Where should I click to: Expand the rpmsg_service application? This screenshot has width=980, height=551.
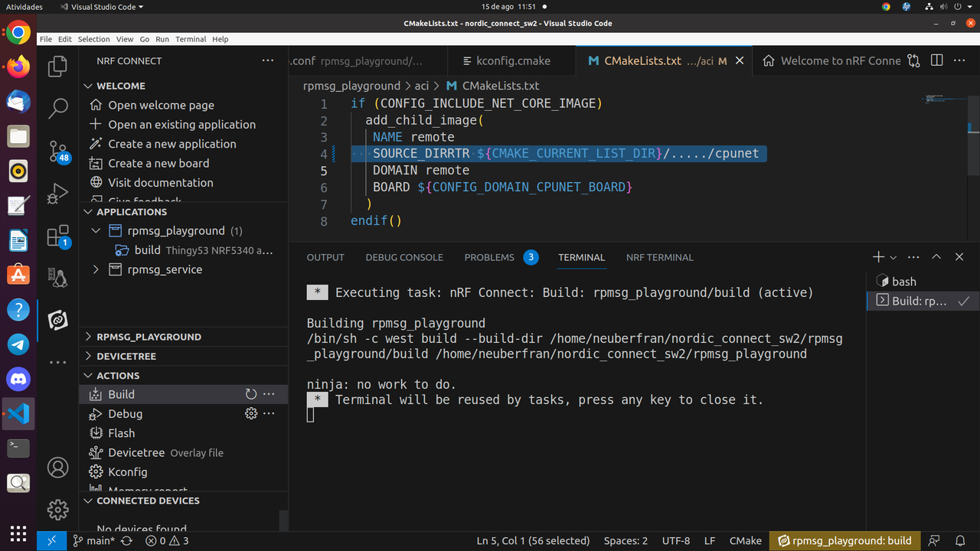(96, 269)
